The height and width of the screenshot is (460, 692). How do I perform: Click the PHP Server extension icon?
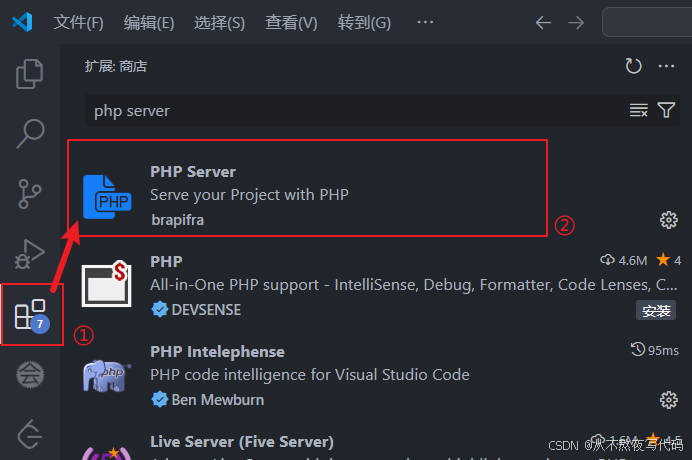click(107, 197)
